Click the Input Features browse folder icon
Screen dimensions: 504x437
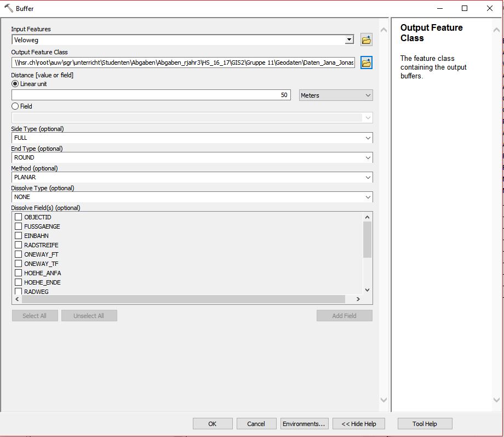tap(366, 40)
